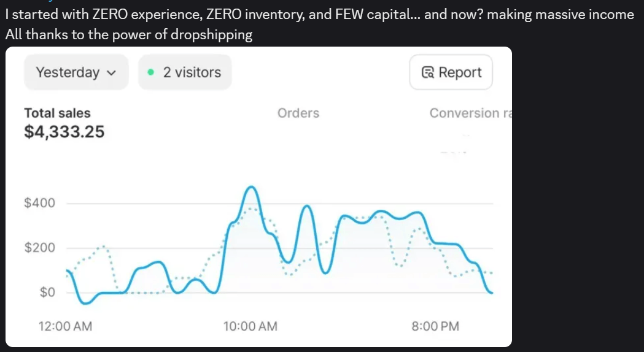Click the $4,333.25 total sales value
Viewport: 644px width, 352px height.
pyautogui.click(x=64, y=132)
